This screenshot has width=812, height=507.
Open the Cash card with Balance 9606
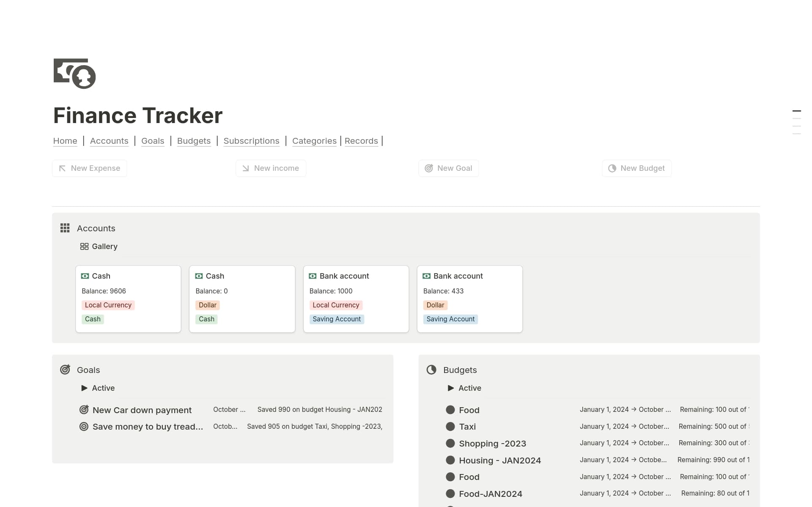pyautogui.click(x=128, y=299)
